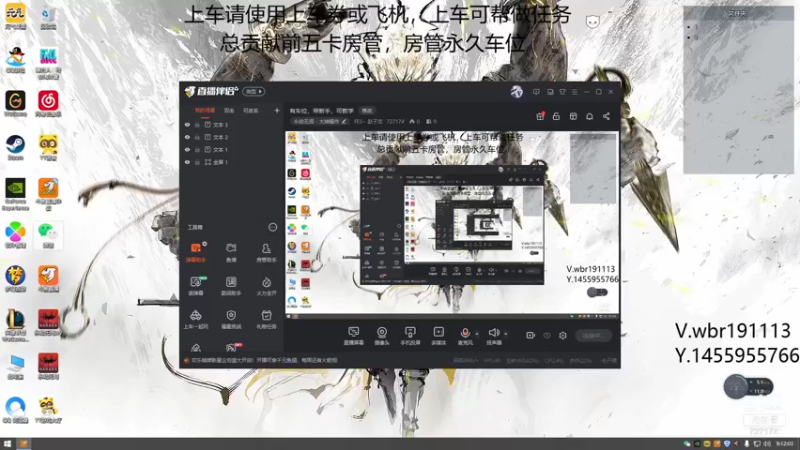Open WeChat desktop icon
The width and height of the screenshot is (800, 450).
[x=48, y=235]
